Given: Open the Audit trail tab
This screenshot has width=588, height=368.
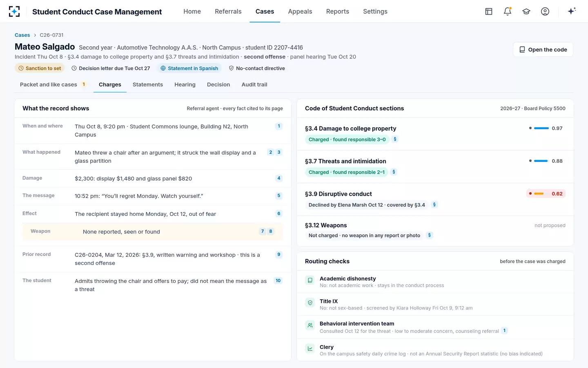Looking at the screenshot, I should (x=254, y=85).
